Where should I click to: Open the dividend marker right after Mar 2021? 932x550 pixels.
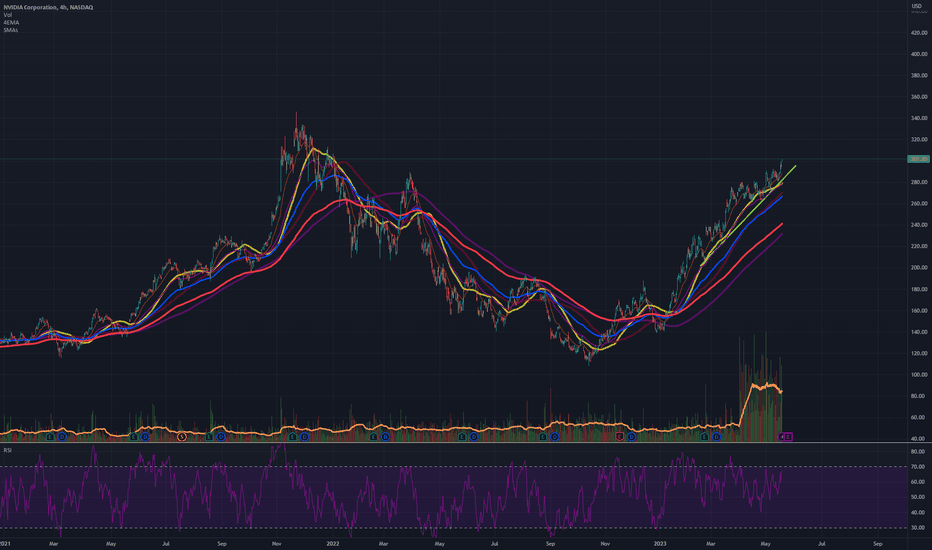[62, 437]
